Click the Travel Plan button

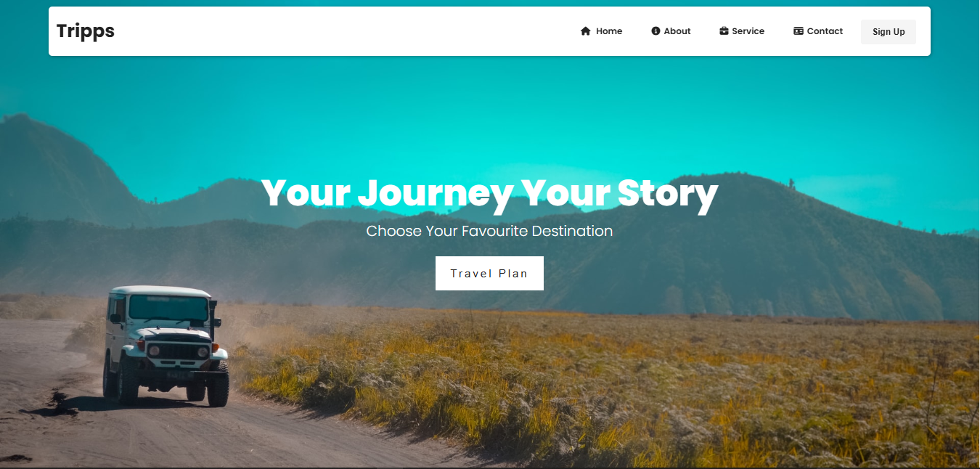489,274
